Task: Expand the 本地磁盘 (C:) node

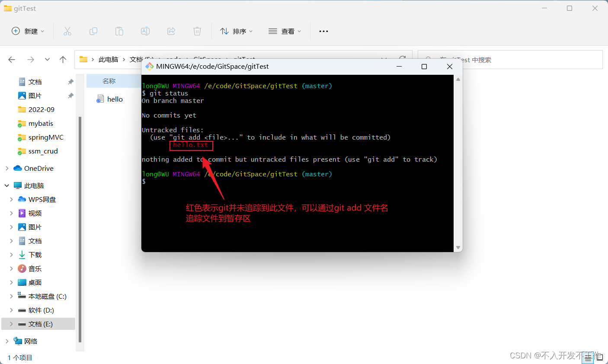Action: pyautogui.click(x=11, y=296)
